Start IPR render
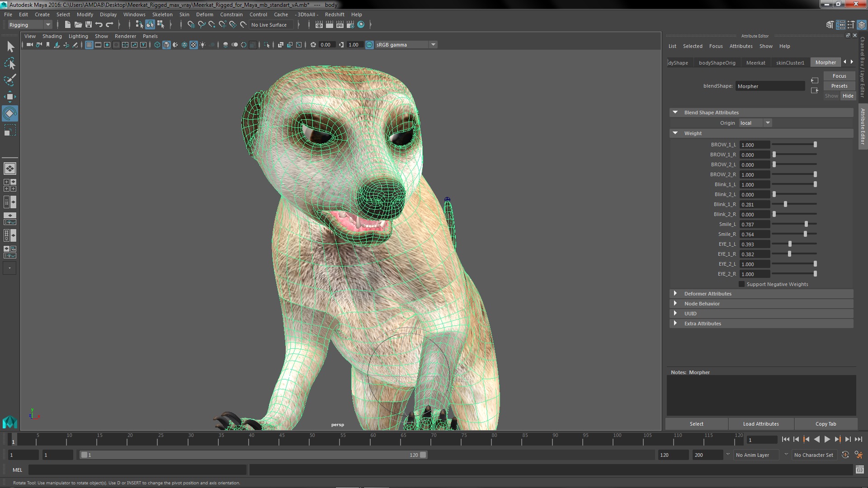The height and width of the screenshot is (488, 868). pos(340,24)
